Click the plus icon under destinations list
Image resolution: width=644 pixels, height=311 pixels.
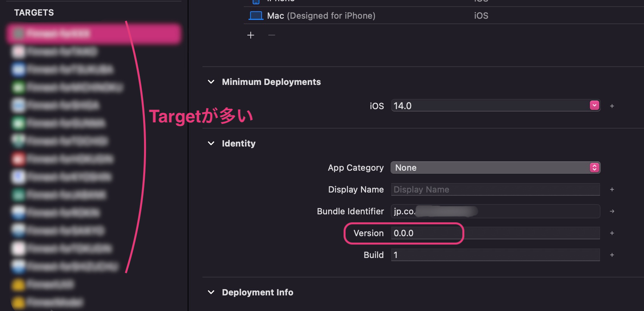(x=251, y=35)
